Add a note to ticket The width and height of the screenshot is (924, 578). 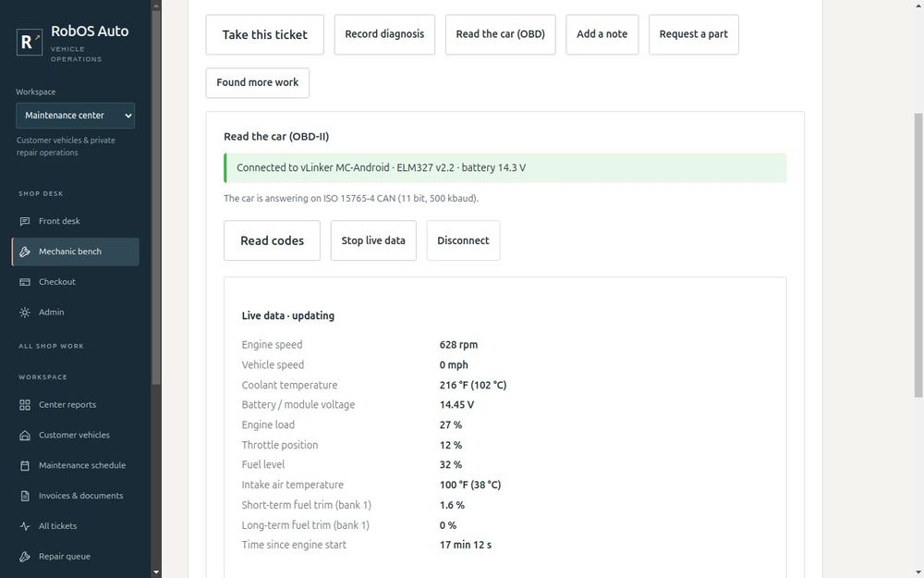602,35
